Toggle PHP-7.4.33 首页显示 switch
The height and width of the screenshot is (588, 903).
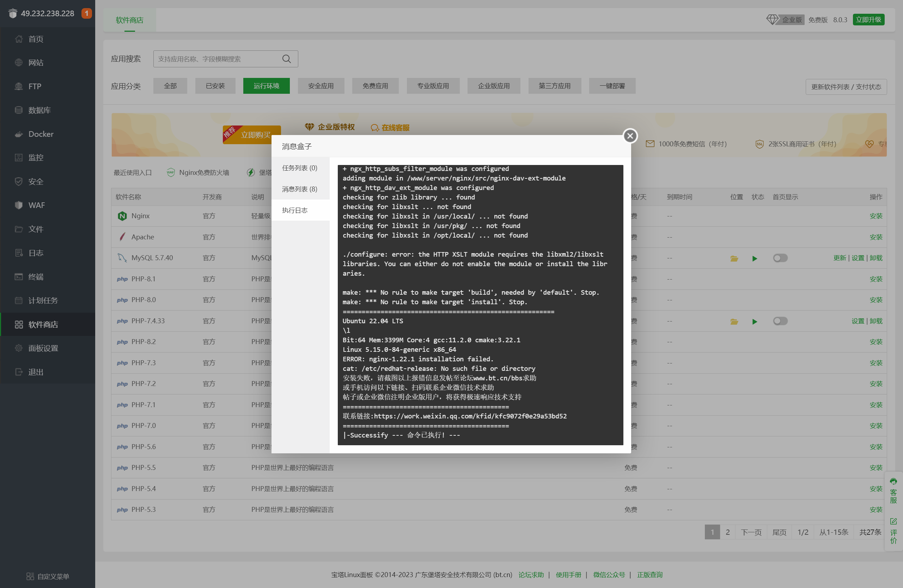click(x=780, y=321)
